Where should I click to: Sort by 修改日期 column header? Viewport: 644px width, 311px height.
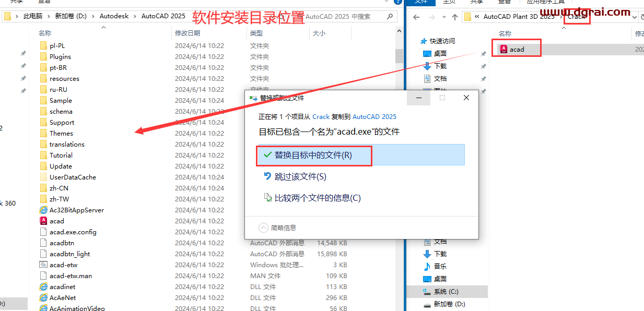coord(188,33)
